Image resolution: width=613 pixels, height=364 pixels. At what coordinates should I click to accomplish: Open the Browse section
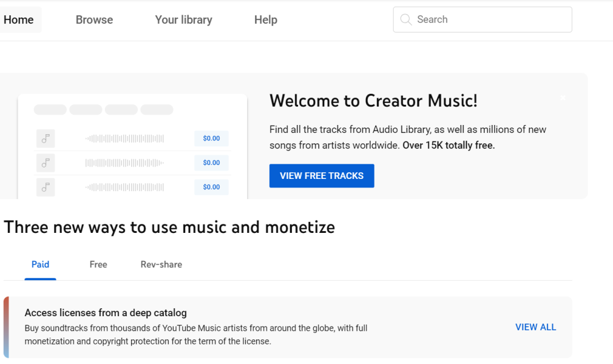94,20
